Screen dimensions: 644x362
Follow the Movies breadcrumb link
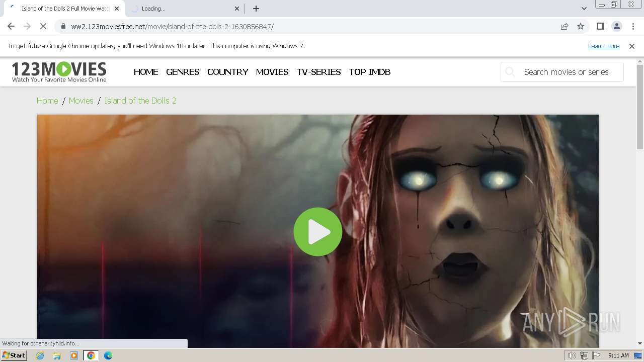tap(81, 101)
